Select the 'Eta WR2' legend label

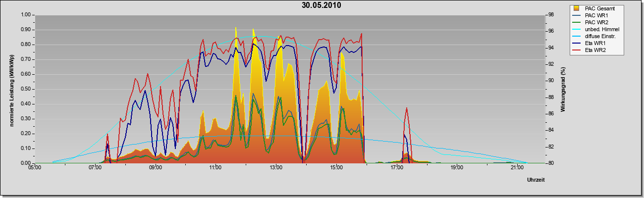(x=595, y=50)
